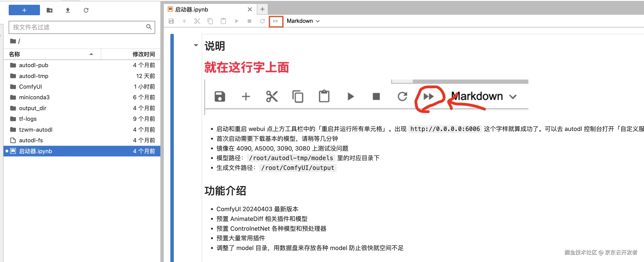Image resolution: width=644 pixels, height=262 pixels.
Task: Collapse the 说明 heading section
Action: (x=196, y=45)
